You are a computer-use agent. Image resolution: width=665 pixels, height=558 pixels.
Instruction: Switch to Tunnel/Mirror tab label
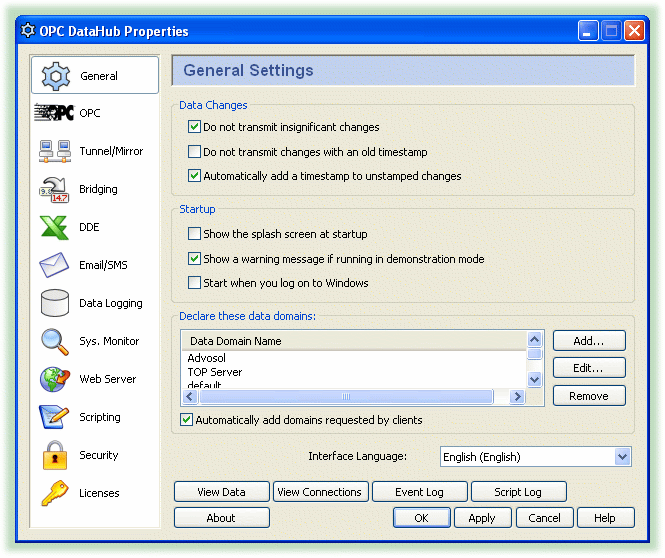tap(112, 151)
